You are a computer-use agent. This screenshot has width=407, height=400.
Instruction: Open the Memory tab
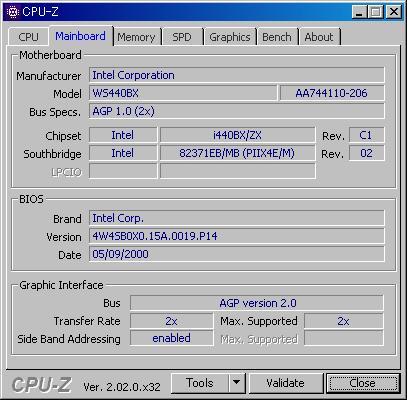pyautogui.click(x=136, y=37)
